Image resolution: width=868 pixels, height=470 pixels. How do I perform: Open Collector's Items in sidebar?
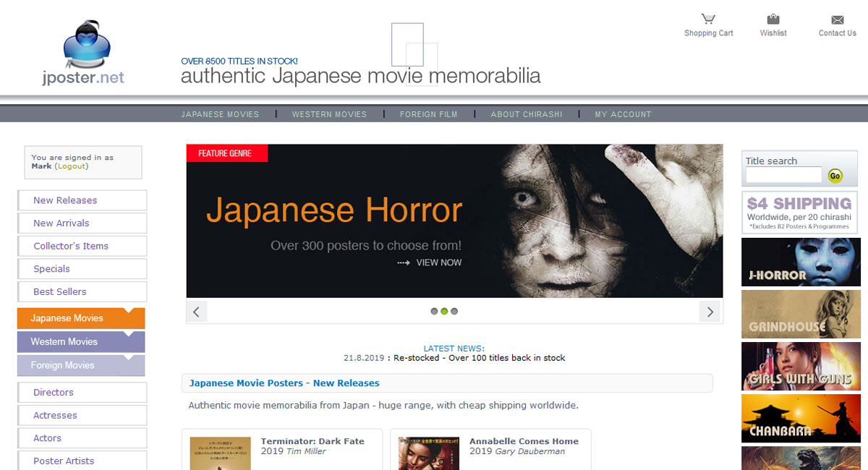pyautogui.click(x=82, y=246)
